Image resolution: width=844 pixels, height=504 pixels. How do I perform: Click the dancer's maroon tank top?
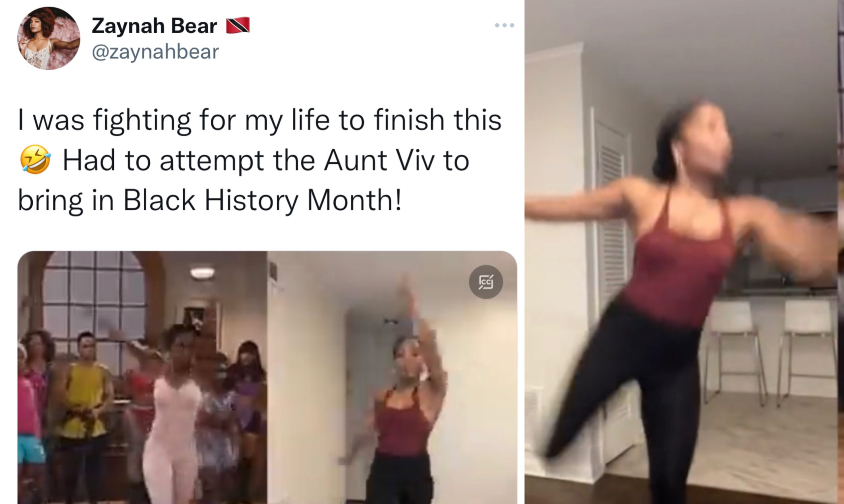point(676,265)
